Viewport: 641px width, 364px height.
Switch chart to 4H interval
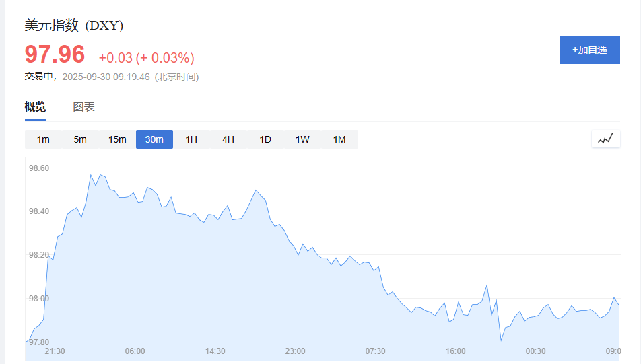[x=228, y=139]
